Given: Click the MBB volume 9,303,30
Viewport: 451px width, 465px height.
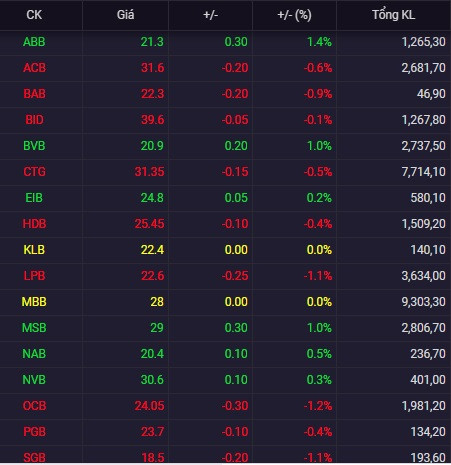Looking at the screenshot, I should [x=423, y=302].
